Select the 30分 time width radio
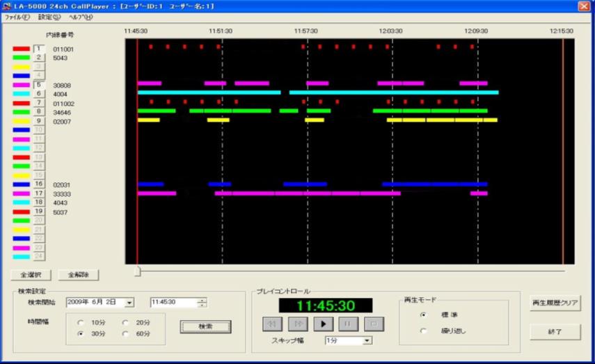The width and height of the screenshot is (595, 364). click(x=81, y=333)
